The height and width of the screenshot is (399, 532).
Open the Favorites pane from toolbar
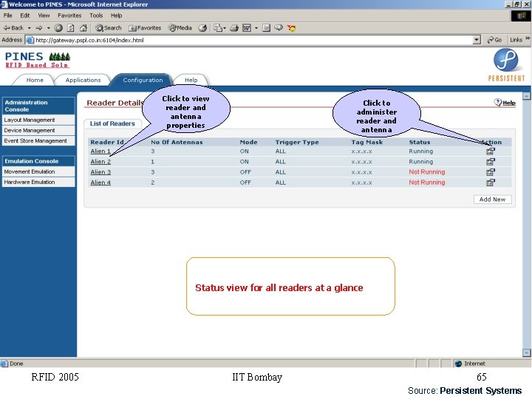[x=145, y=28]
